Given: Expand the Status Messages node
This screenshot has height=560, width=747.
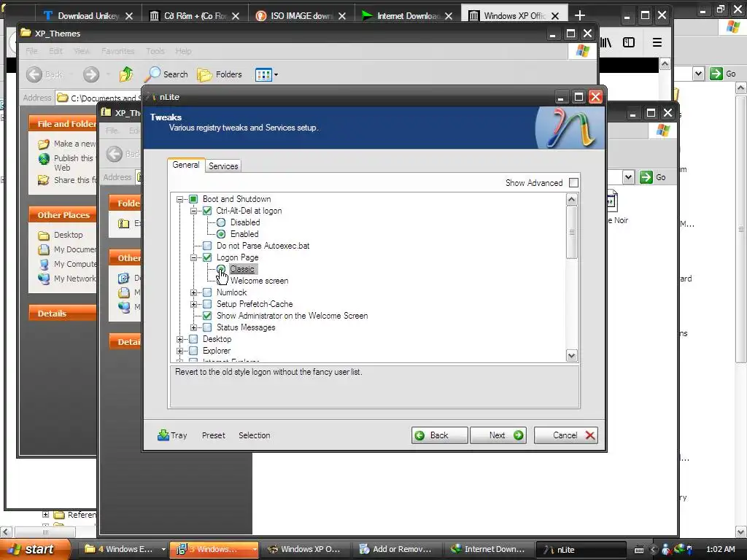Looking at the screenshot, I should [193, 327].
